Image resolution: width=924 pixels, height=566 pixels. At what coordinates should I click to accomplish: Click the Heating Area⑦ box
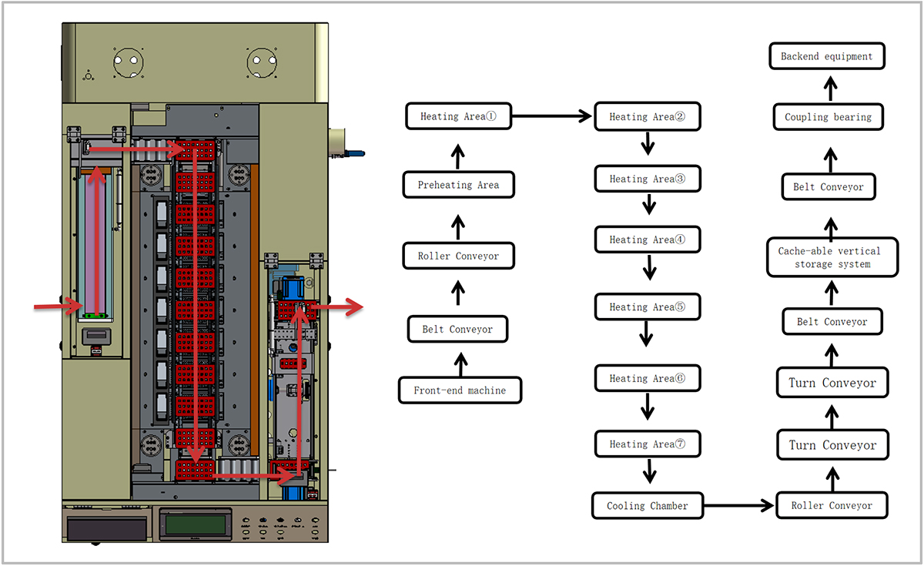[647, 444]
